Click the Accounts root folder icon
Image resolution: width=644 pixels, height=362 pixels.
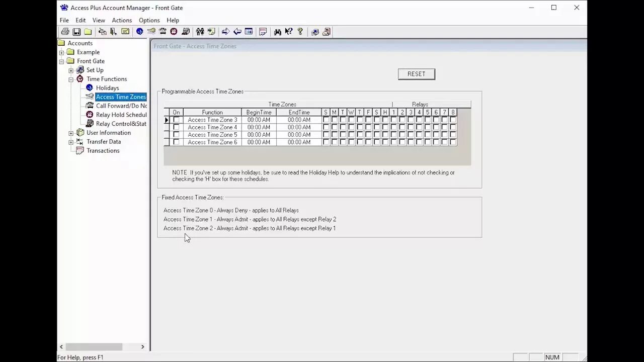[61, 43]
